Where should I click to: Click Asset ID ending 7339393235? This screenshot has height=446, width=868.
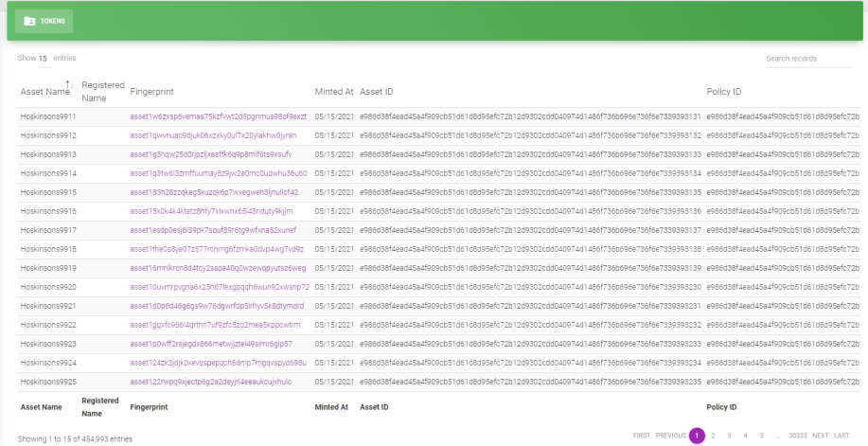pyautogui.click(x=530, y=382)
